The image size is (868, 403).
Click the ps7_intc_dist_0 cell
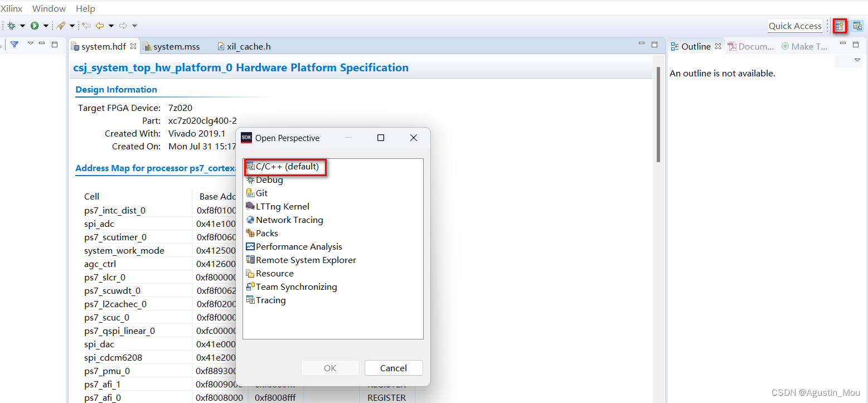click(x=115, y=210)
